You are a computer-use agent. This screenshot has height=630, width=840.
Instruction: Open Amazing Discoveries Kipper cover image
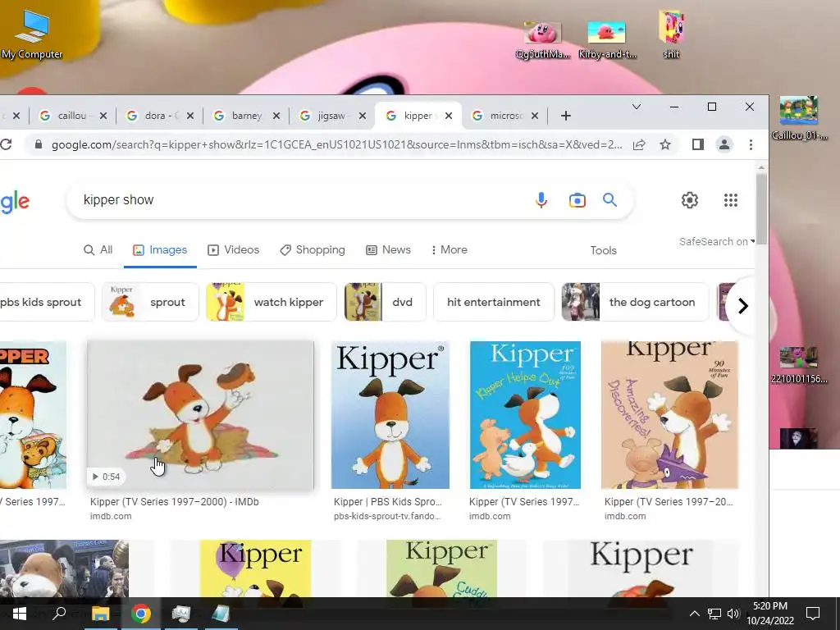(x=669, y=414)
